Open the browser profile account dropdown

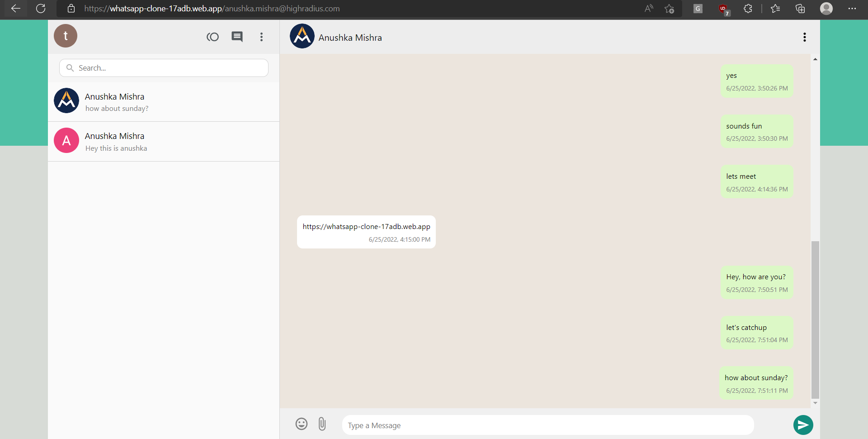[x=826, y=9]
